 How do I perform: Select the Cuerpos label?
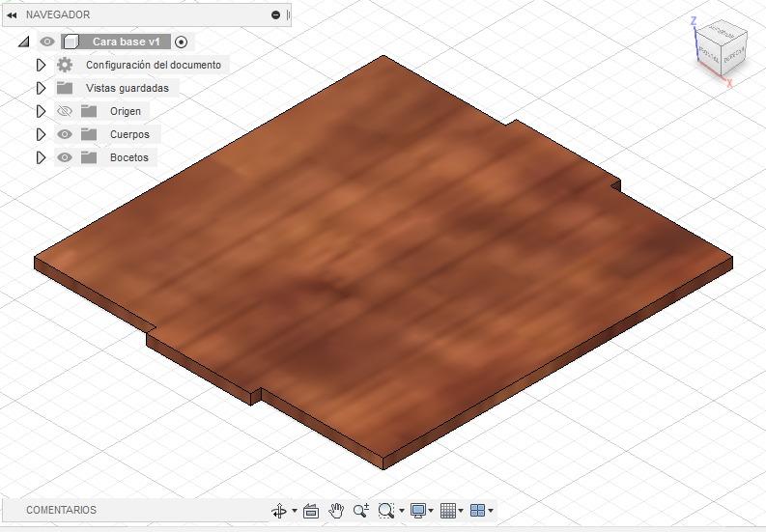coord(129,134)
